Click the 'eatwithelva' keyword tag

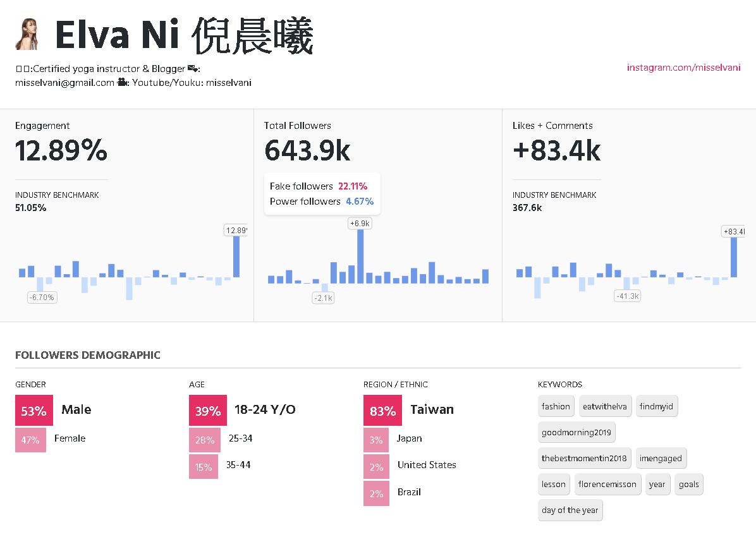pos(604,406)
